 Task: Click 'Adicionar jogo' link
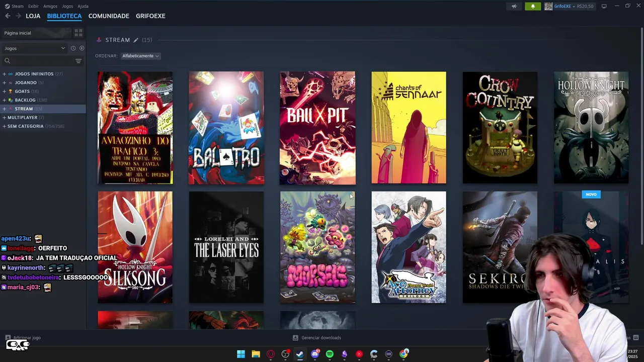coord(27,338)
